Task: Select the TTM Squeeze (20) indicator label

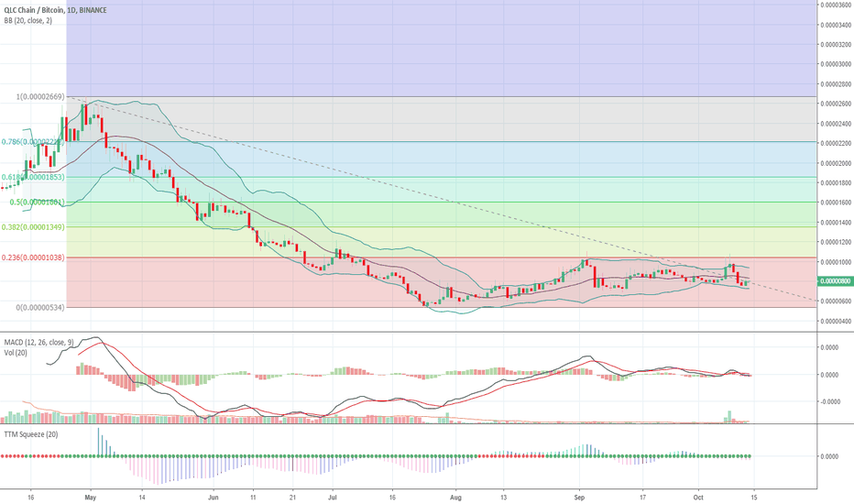Action: pyautogui.click(x=31, y=434)
